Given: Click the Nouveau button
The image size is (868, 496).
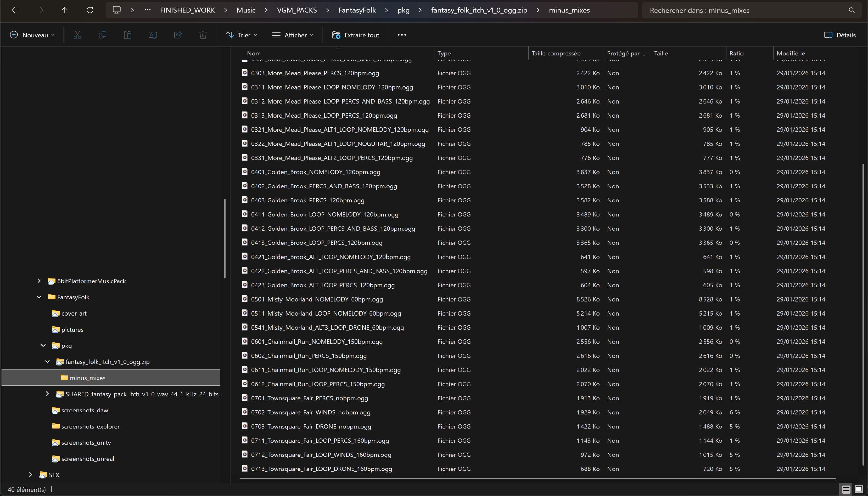Looking at the screenshot, I should click(x=32, y=35).
